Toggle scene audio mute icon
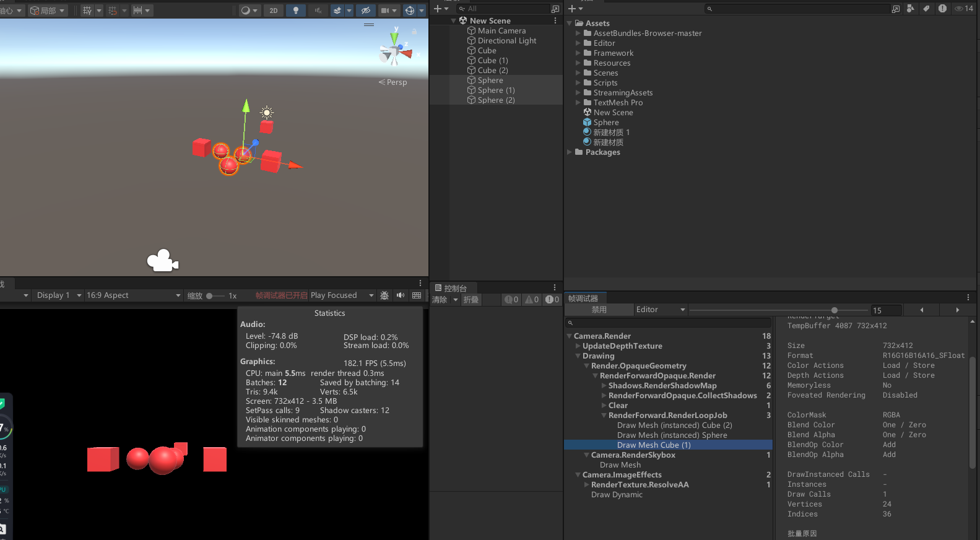 coord(318,11)
